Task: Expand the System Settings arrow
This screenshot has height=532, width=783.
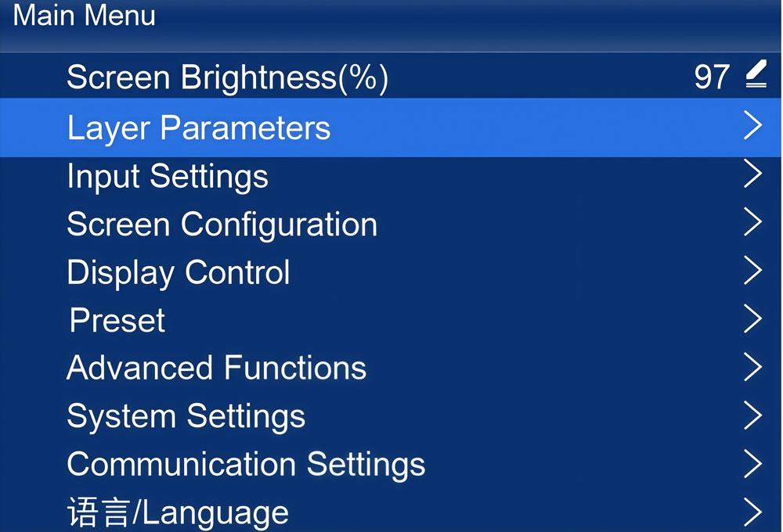Action: pyautogui.click(x=752, y=415)
